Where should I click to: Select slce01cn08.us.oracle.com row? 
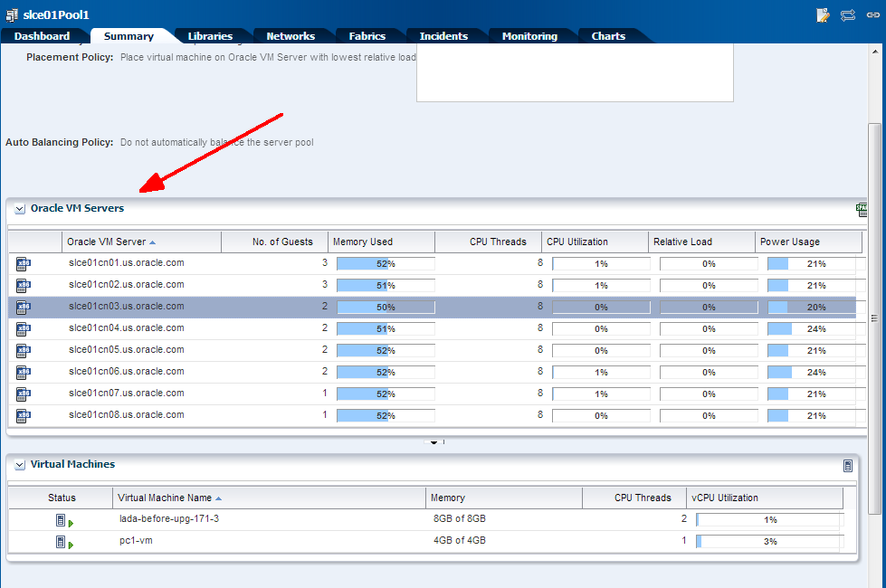pos(433,416)
